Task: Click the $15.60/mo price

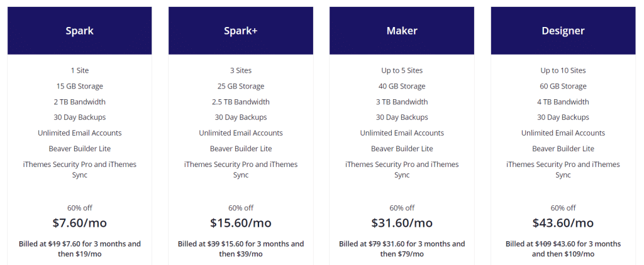Action: click(x=241, y=223)
